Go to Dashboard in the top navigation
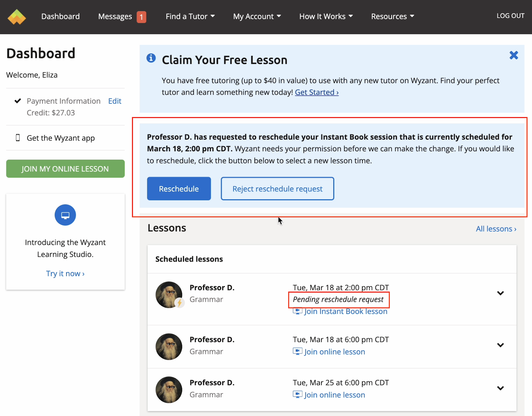This screenshot has width=532, height=416. tap(61, 16)
